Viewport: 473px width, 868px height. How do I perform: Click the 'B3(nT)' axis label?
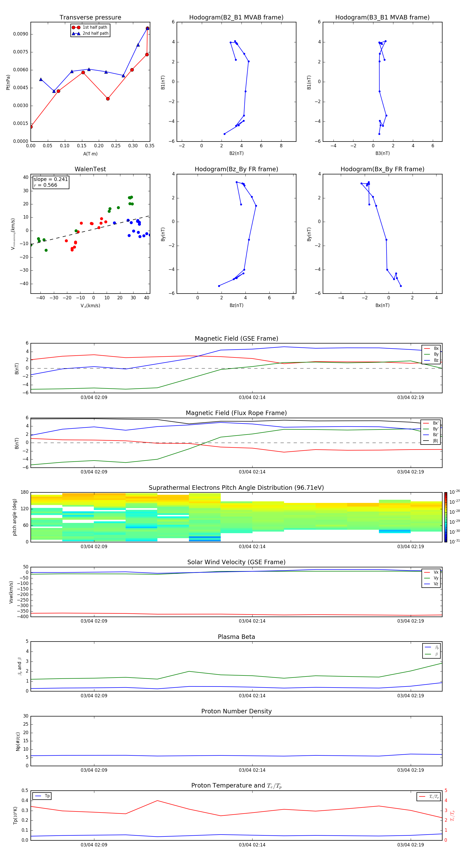point(382,153)
